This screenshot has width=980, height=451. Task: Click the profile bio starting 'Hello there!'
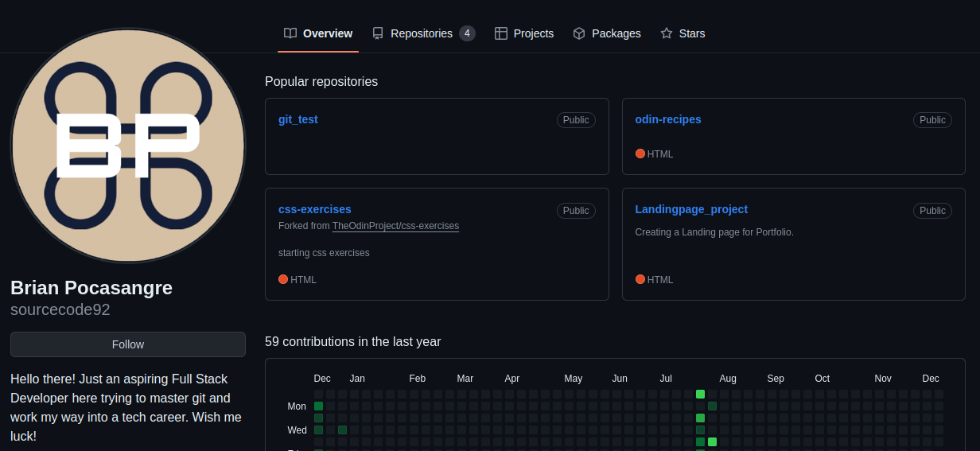pos(126,408)
